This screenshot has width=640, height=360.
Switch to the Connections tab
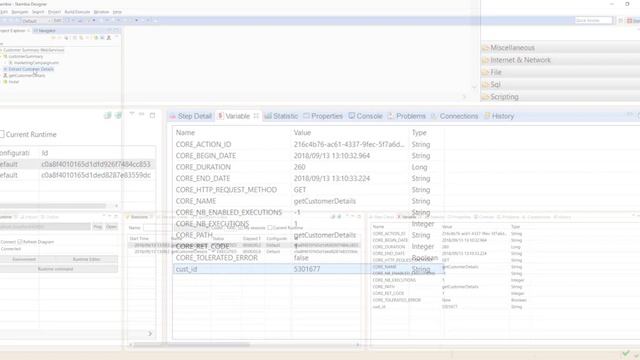pos(454,116)
